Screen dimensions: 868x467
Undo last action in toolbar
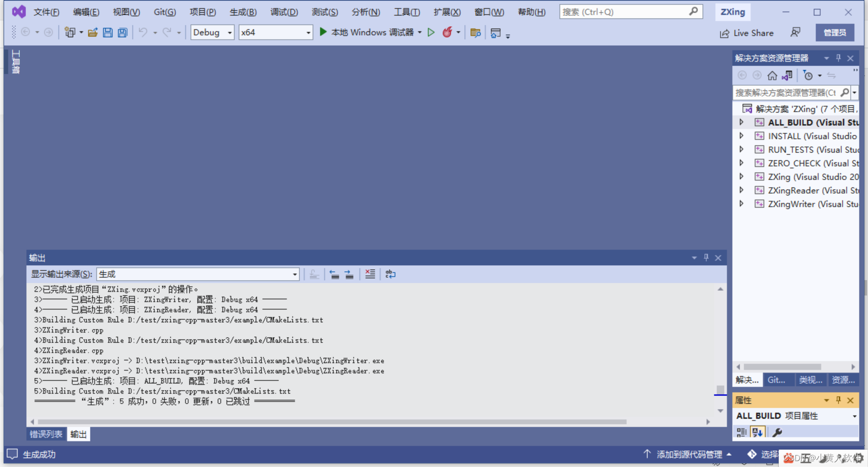[x=143, y=32]
